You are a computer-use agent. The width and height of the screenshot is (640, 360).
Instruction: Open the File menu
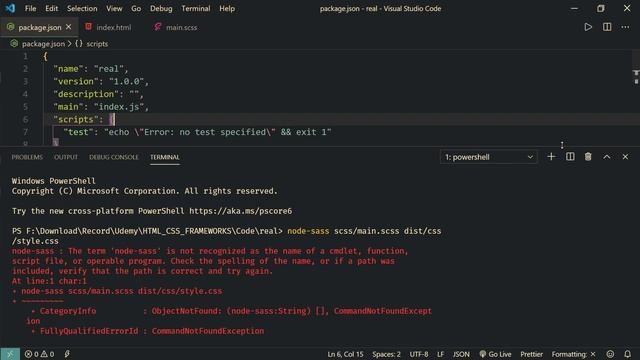30,9
